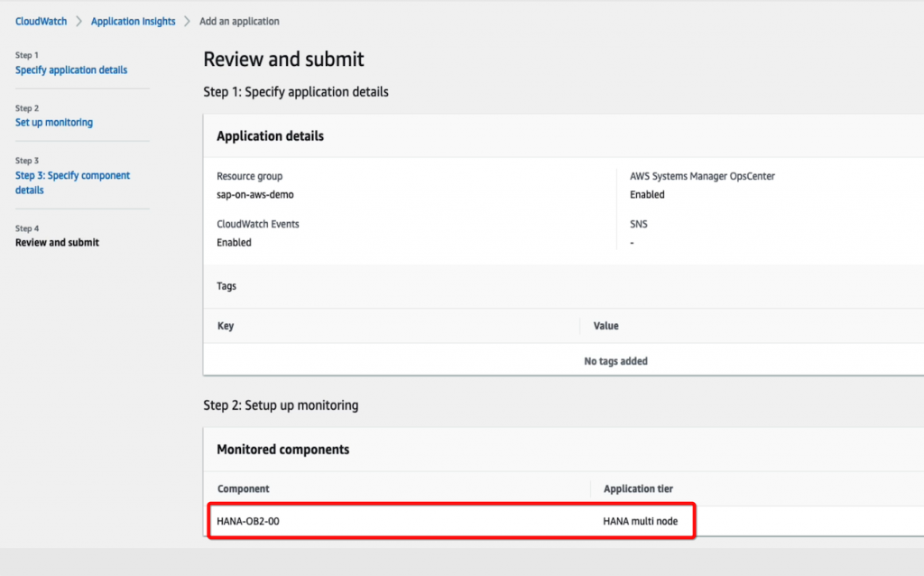Click the chevron after CloudWatch breadcrumb

pos(77,21)
